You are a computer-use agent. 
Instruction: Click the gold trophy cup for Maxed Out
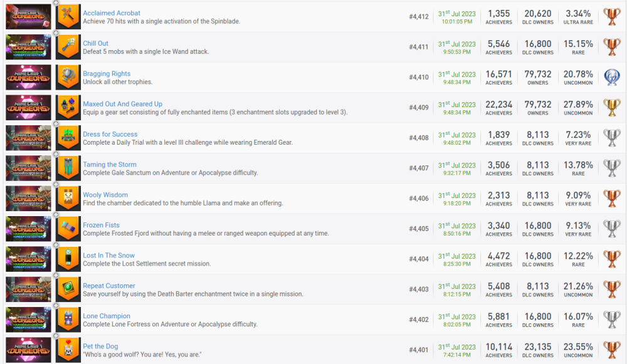pyautogui.click(x=611, y=108)
